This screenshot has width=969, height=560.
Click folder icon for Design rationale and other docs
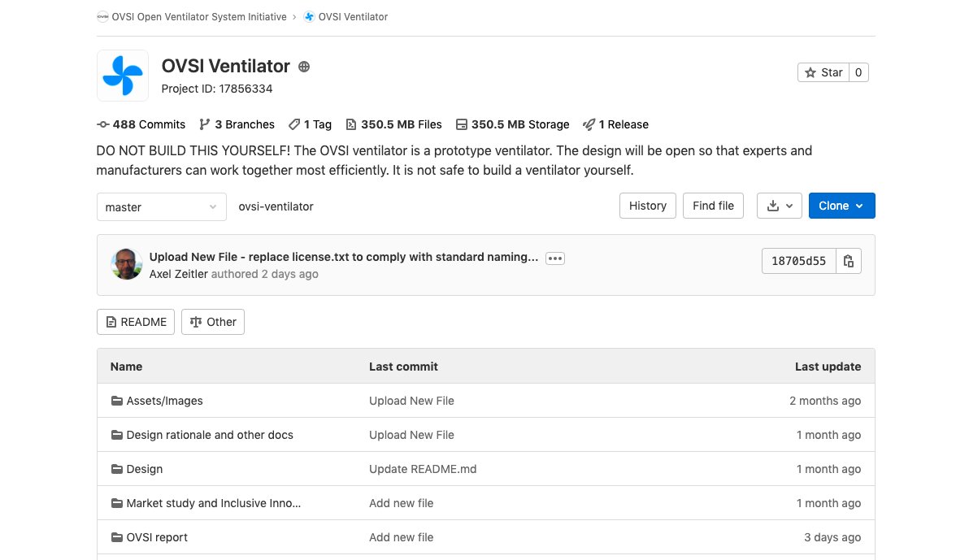[x=117, y=435]
